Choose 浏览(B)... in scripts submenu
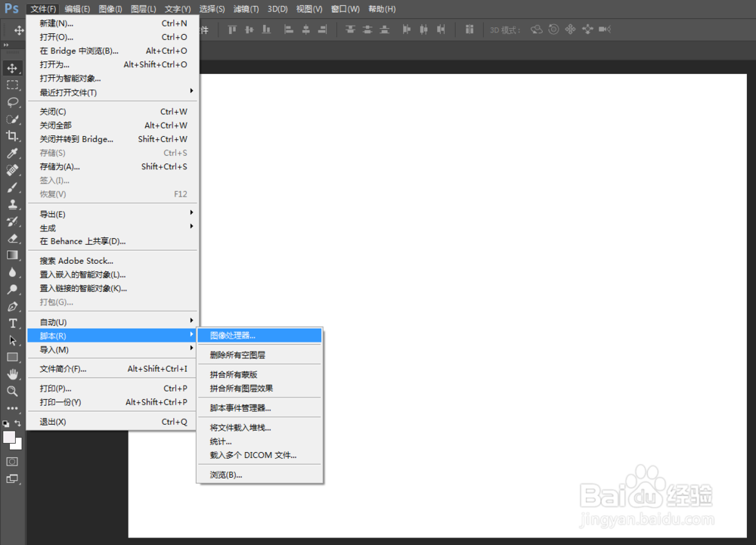This screenshot has width=756, height=545. (x=259, y=475)
